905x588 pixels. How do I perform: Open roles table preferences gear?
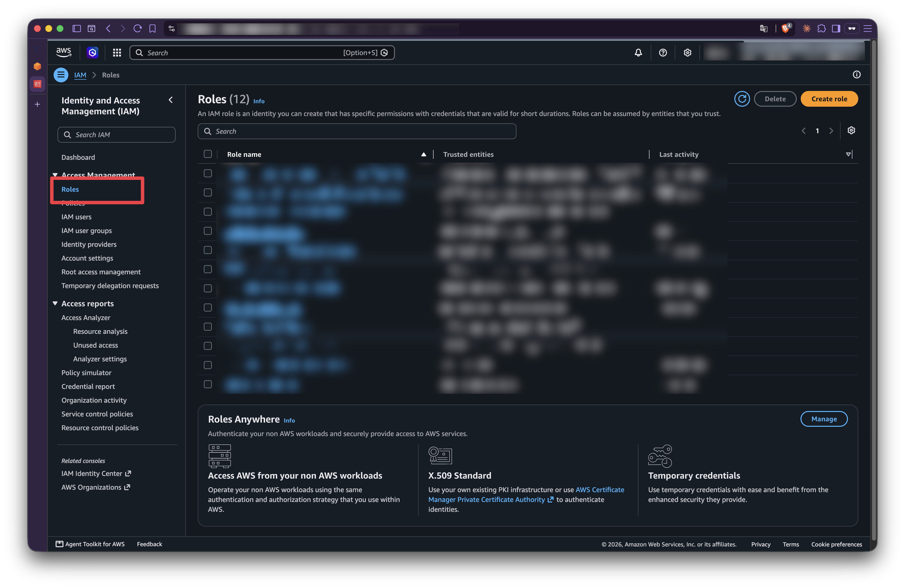(x=851, y=130)
